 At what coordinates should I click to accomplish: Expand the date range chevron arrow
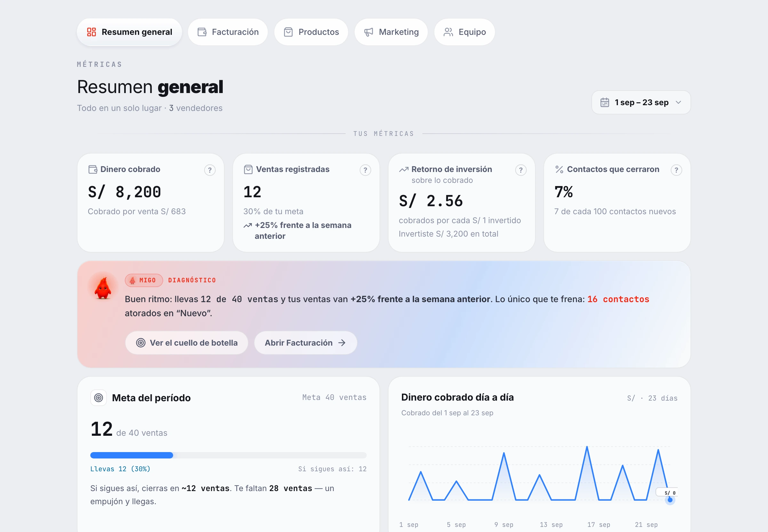678,102
